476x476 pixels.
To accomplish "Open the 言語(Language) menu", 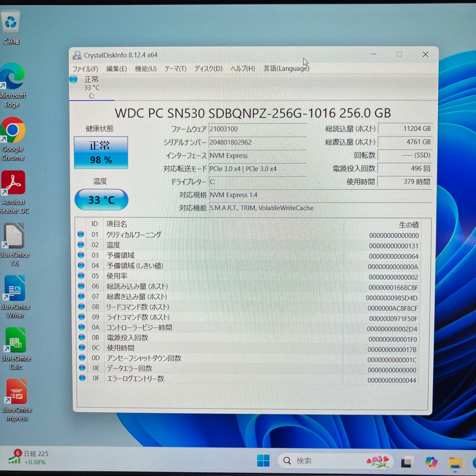I will (x=286, y=69).
